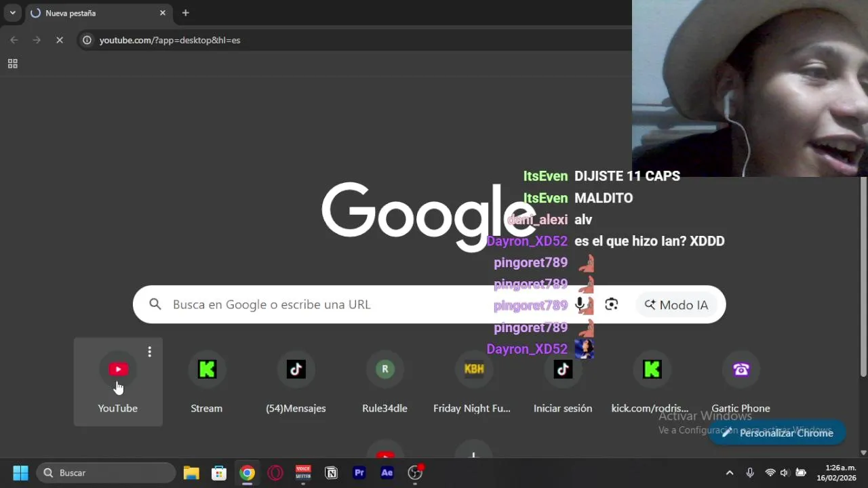Screen dimensions: 868x488
Task: Open more actions menu on YouTube shortcut
Action: [x=149, y=352]
